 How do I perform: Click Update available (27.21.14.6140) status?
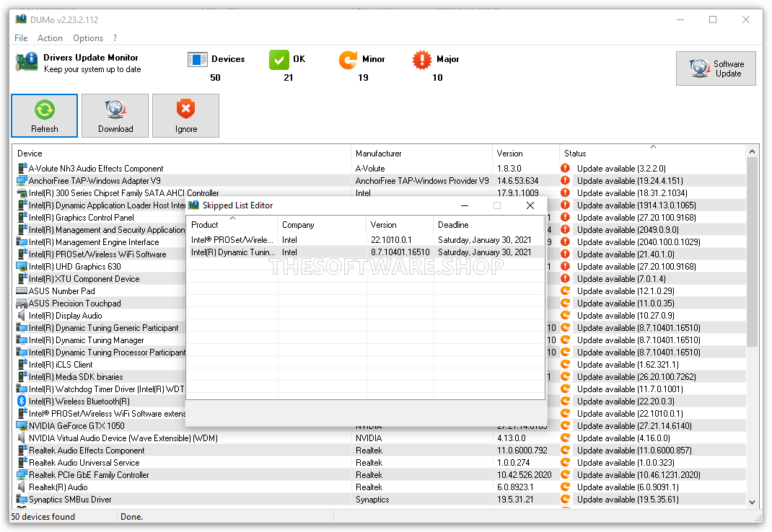coord(634,426)
